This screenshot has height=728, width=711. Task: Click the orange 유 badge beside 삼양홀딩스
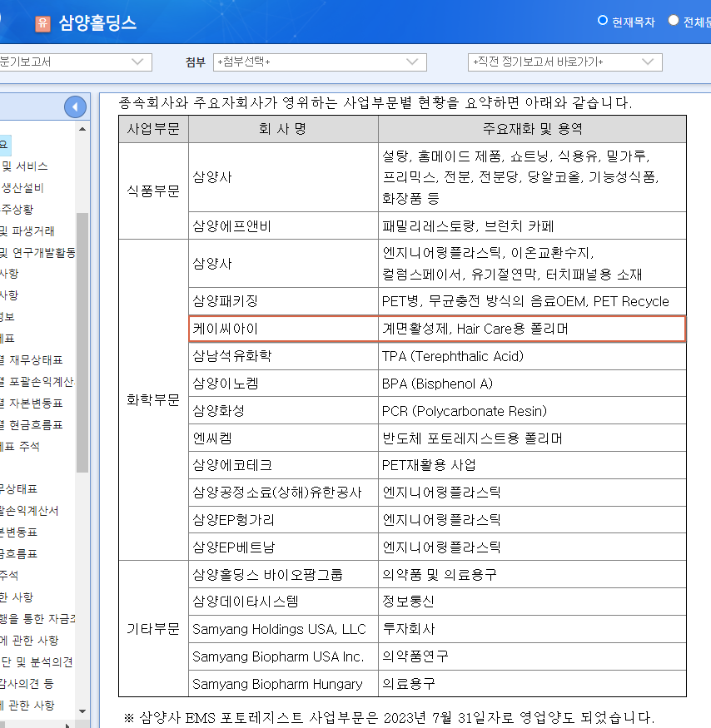tap(42, 23)
